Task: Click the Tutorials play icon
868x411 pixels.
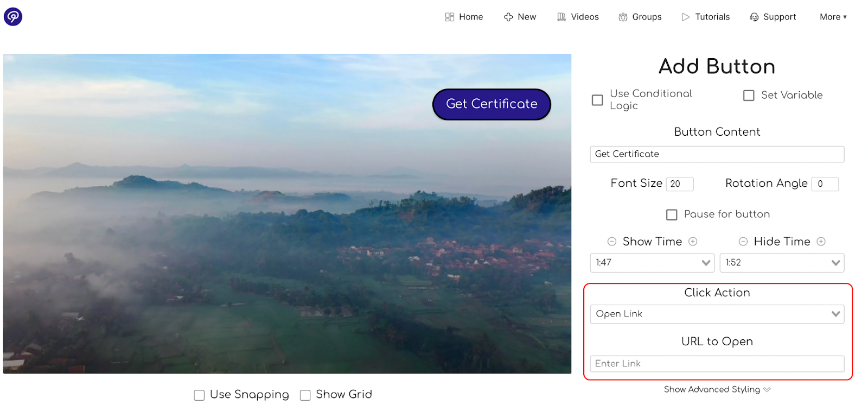Action: (686, 17)
